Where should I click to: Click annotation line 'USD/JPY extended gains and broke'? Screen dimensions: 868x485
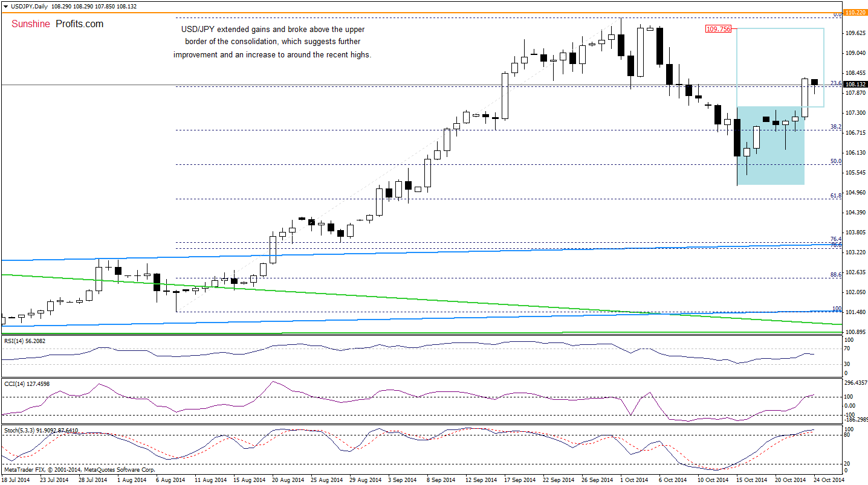click(273, 29)
